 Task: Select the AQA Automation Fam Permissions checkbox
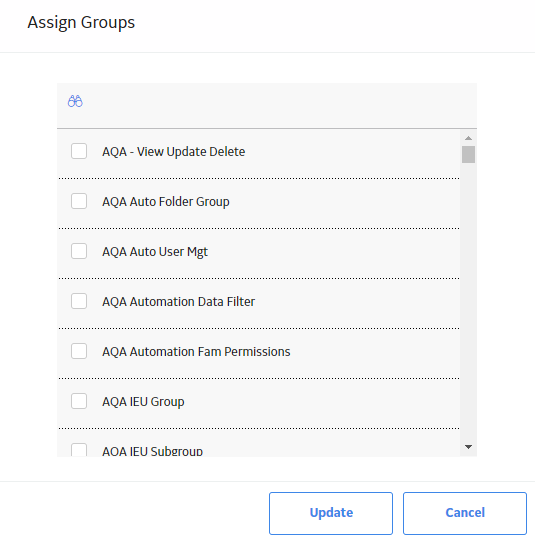79,351
